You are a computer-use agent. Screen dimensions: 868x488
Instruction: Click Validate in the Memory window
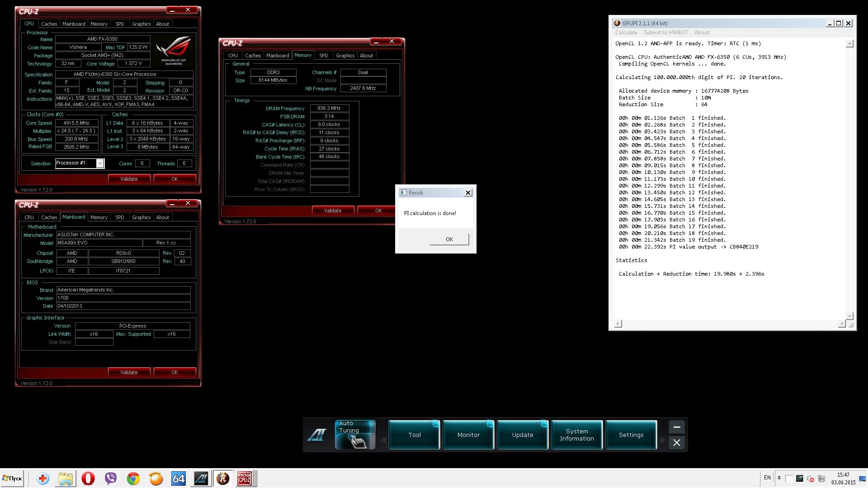click(333, 211)
